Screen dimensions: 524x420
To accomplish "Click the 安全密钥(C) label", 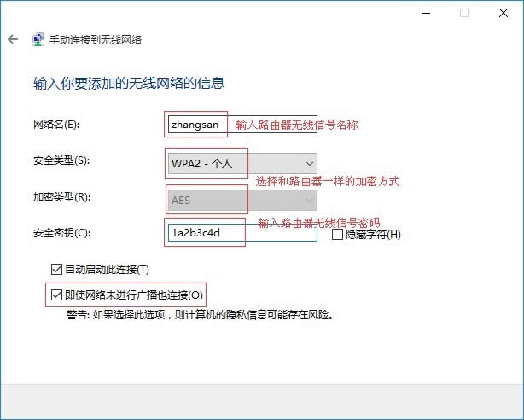I will click(x=59, y=232).
